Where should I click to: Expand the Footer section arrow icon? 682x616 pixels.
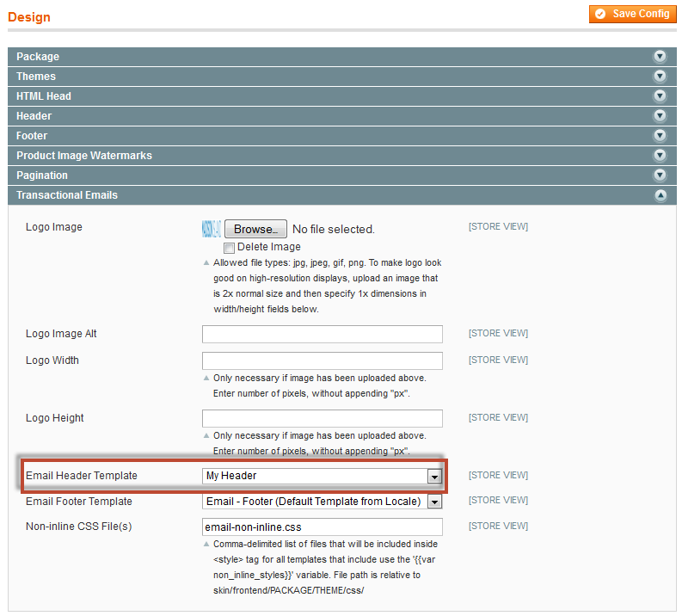pyautogui.click(x=660, y=136)
